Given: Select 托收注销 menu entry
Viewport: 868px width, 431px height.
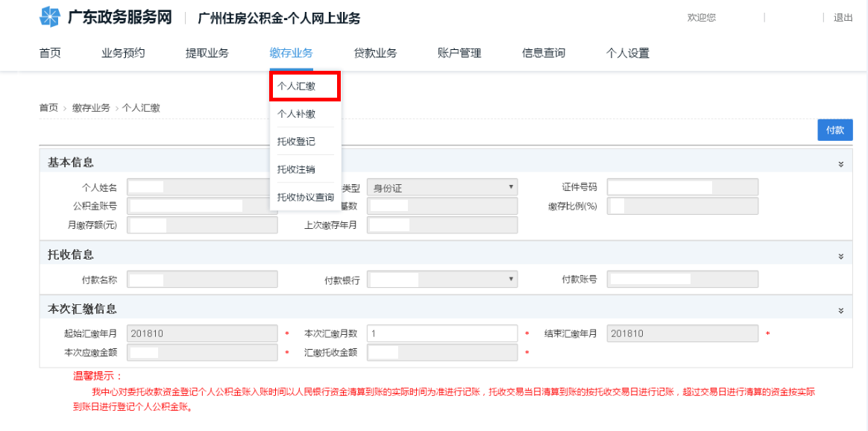Looking at the screenshot, I should pos(297,169).
